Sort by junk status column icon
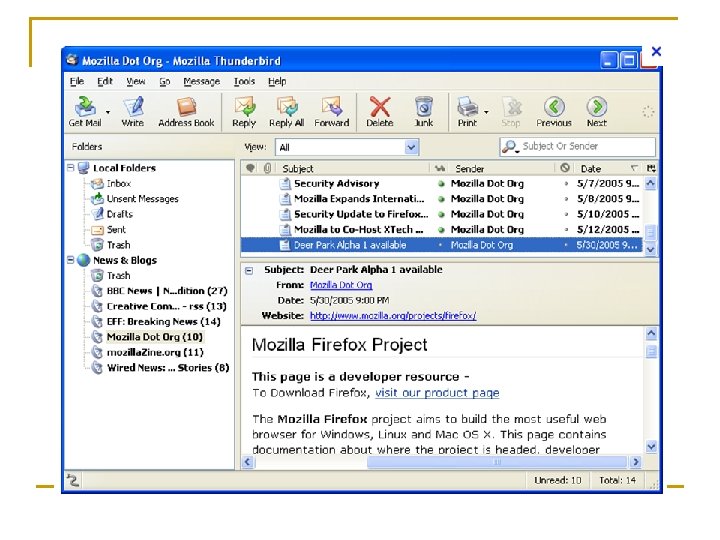The width and height of the screenshot is (720, 540). [565, 168]
